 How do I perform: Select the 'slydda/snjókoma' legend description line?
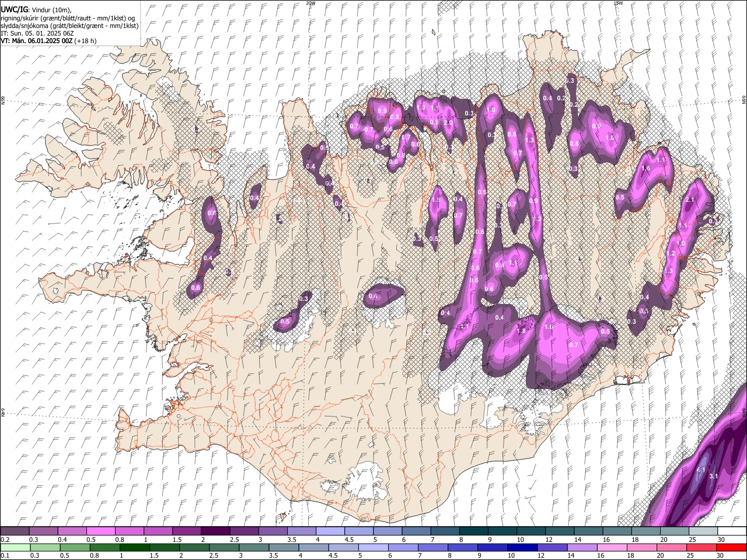[x=69, y=26]
